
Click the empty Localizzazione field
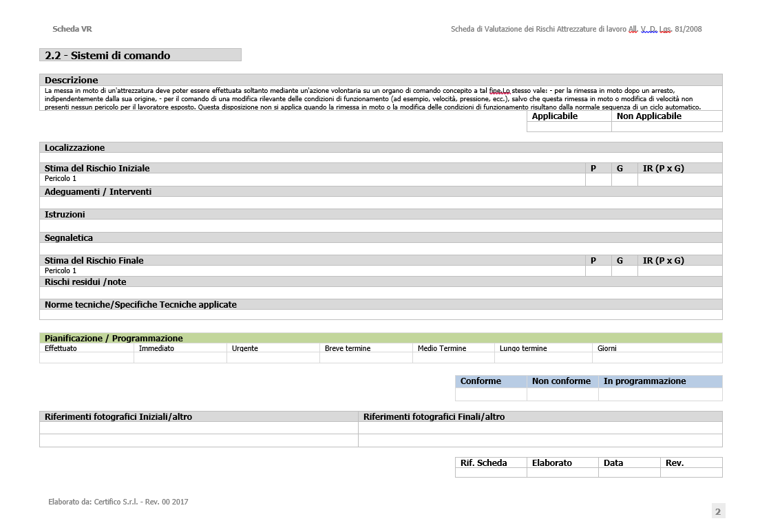coord(381,158)
